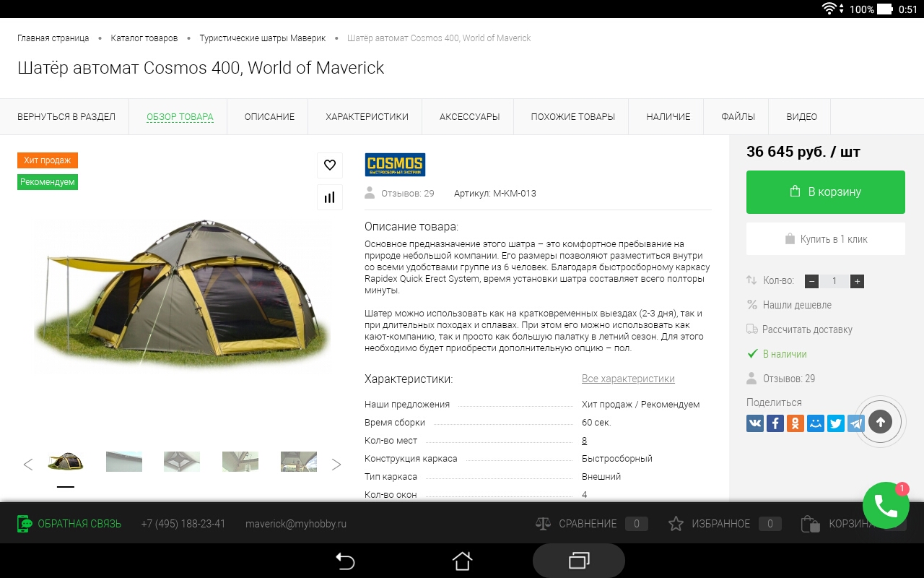Image resolution: width=924 pixels, height=578 pixels.
Task: Select the fifth gallery thumbnail
Action: (299, 462)
